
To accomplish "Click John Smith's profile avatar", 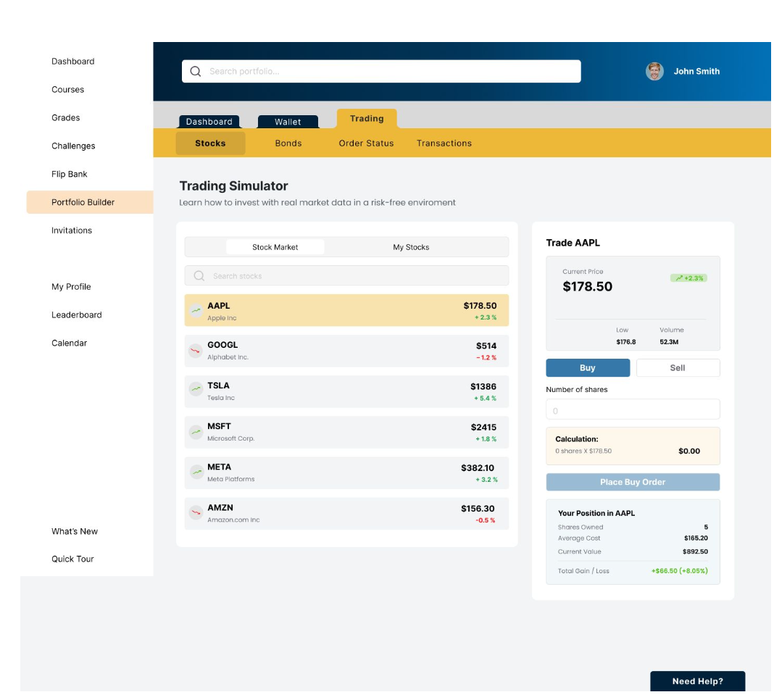I will point(654,72).
